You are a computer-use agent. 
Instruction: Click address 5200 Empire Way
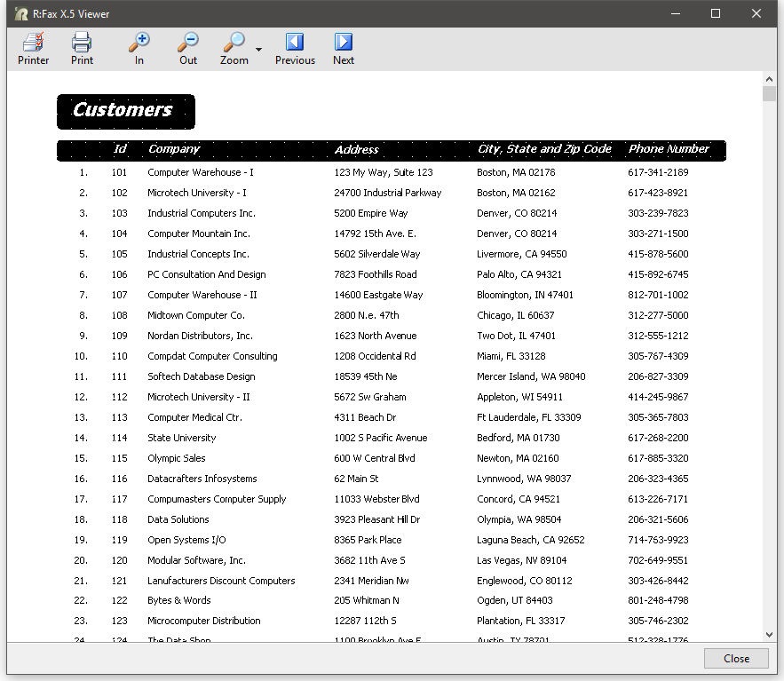coord(371,213)
